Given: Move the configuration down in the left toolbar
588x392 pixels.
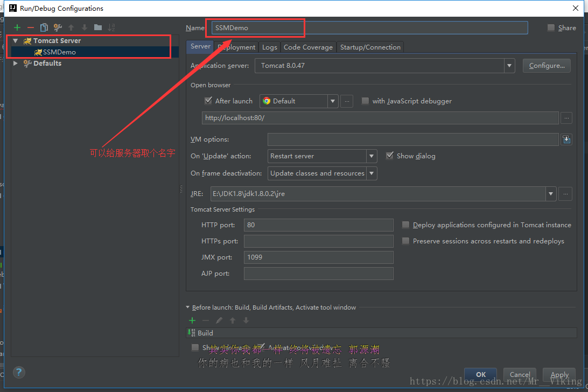Looking at the screenshot, I should pyautogui.click(x=85, y=27).
